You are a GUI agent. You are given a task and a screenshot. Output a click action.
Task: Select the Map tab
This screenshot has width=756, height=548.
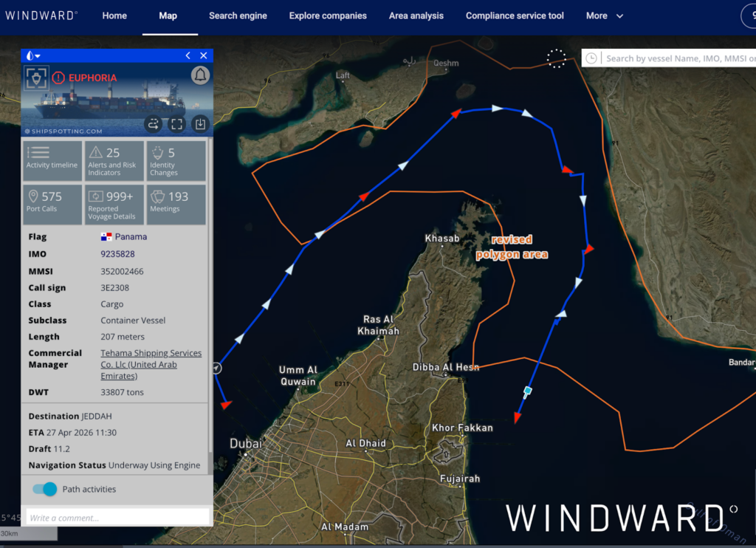point(168,16)
